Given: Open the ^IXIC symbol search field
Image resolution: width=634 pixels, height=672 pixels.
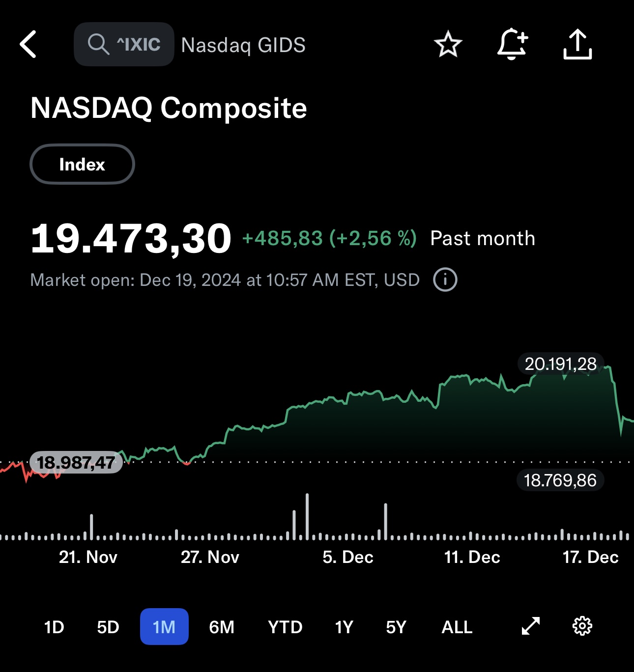Looking at the screenshot, I should point(139,44).
